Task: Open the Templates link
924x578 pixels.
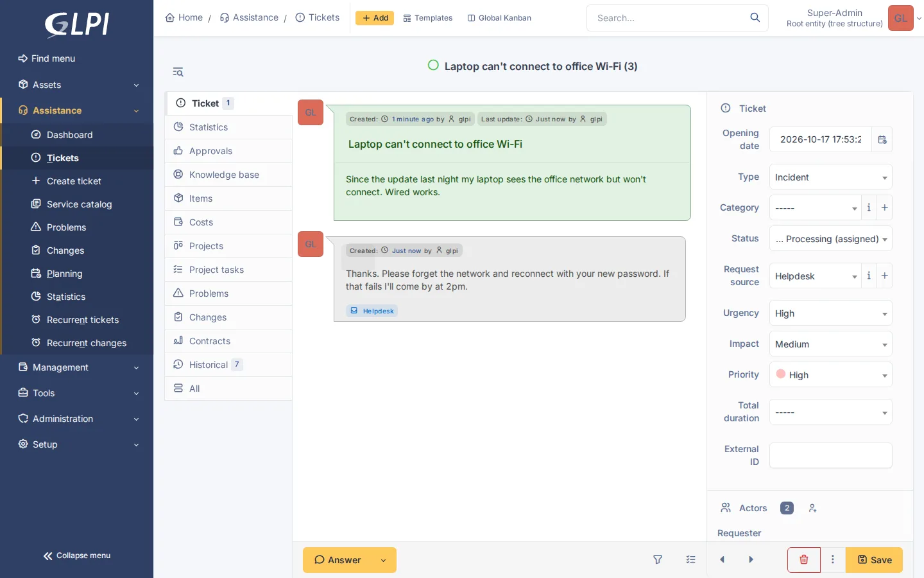Action: point(427,18)
